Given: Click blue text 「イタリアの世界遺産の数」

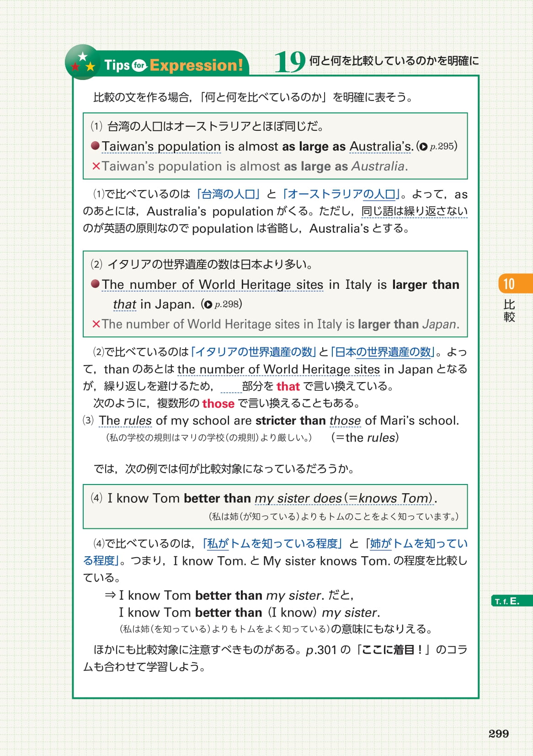Looking at the screenshot, I should 254,351.
